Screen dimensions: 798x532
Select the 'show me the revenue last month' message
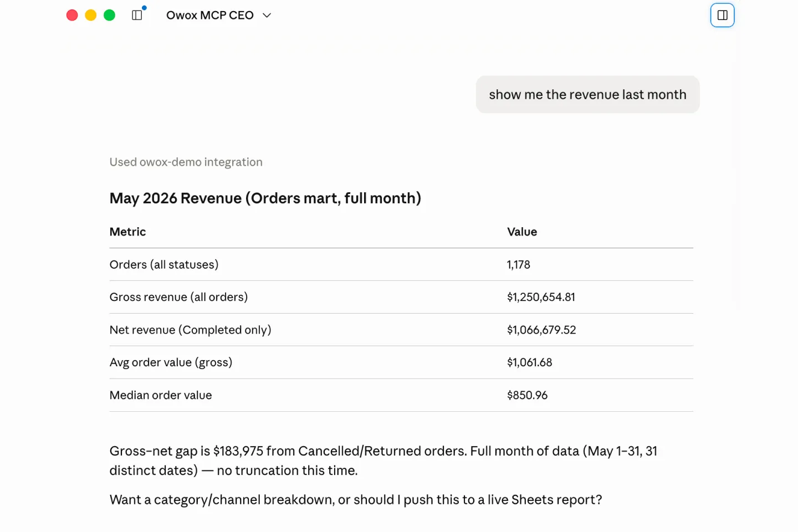click(587, 95)
